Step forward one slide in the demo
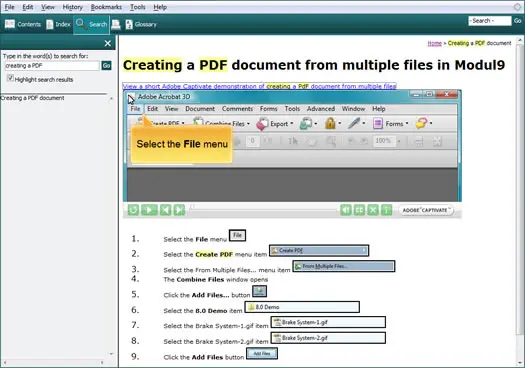This screenshot has height=368, width=525. (179, 210)
